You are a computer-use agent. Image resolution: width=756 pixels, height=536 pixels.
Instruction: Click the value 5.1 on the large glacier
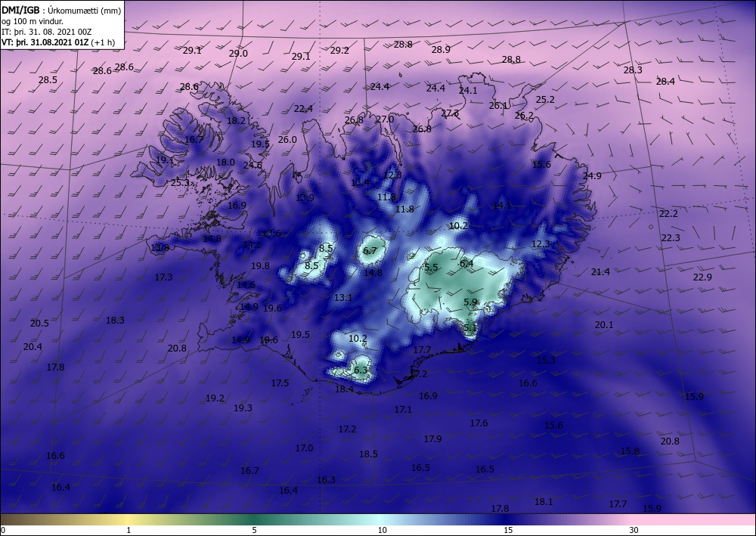click(x=470, y=328)
